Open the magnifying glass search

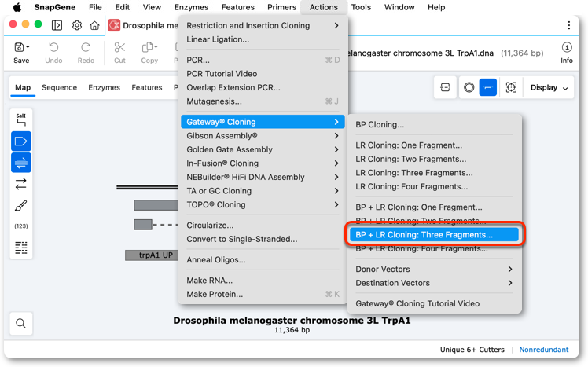(21, 323)
